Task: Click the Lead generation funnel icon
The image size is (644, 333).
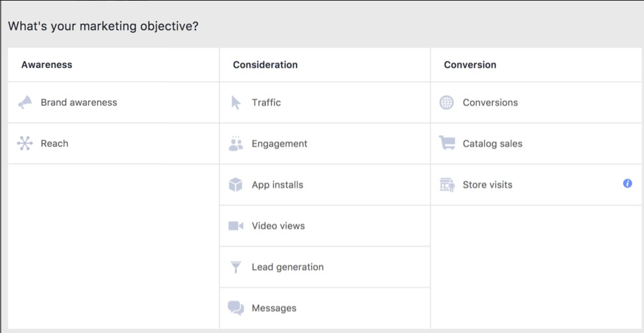Action: [236, 267]
